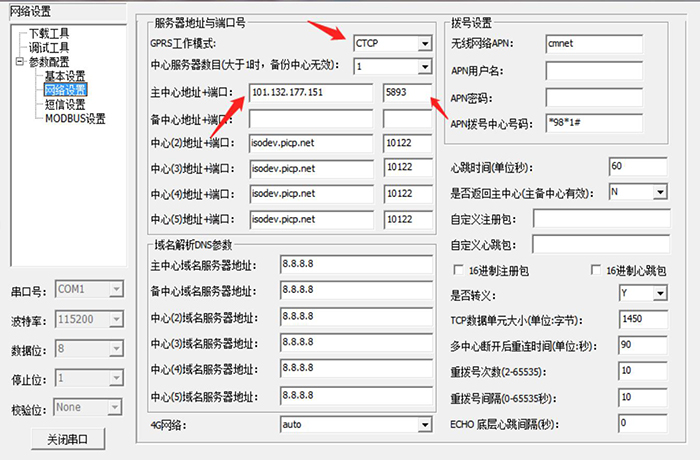Click the 主中心地址 IP input field
This screenshot has height=460, width=700.
(310, 93)
